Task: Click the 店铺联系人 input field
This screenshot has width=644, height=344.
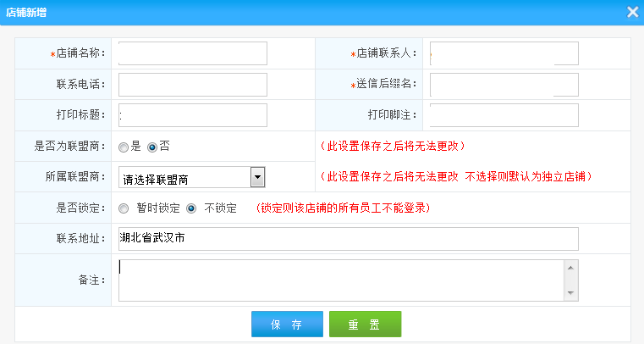Action: click(504, 53)
